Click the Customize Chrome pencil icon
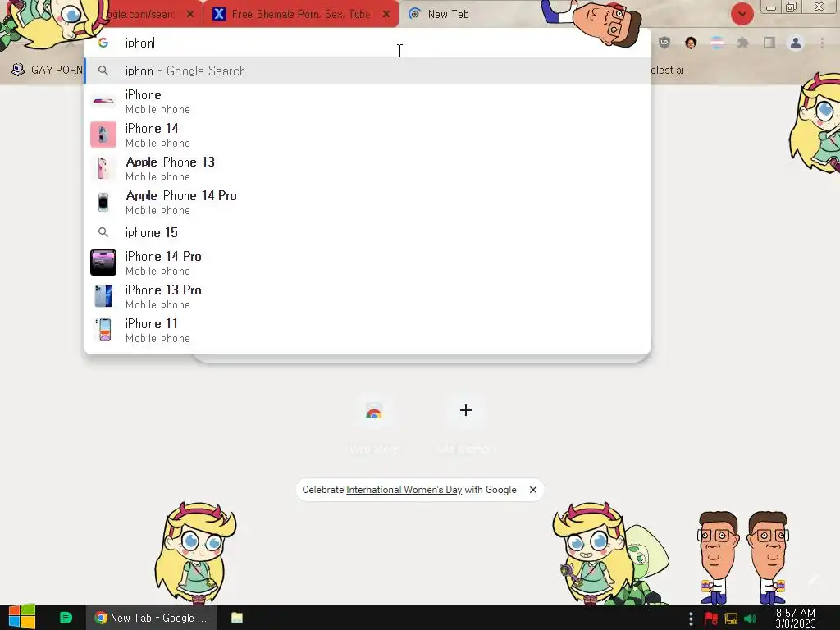The height and width of the screenshot is (630, 840). click(x=814, y=579)
